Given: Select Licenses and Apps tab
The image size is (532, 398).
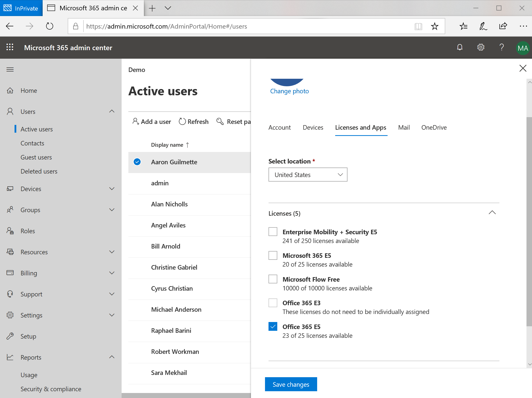Looking at the screenshot, I should click(x=361, y=127).
